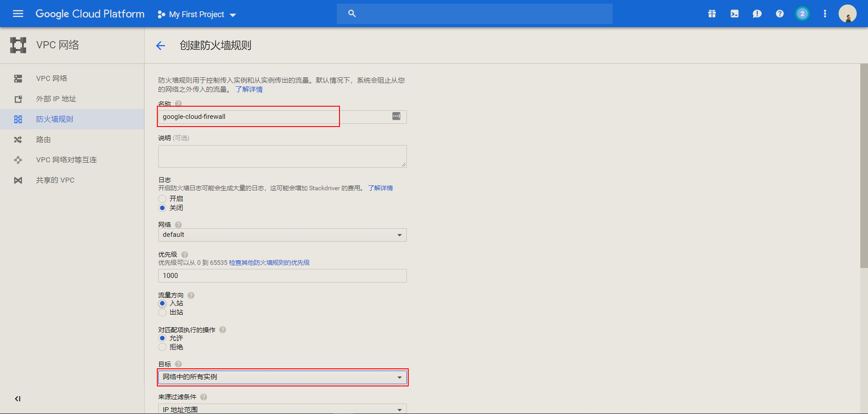
Task: Click the help icon next to 名称
Action: 178,103
